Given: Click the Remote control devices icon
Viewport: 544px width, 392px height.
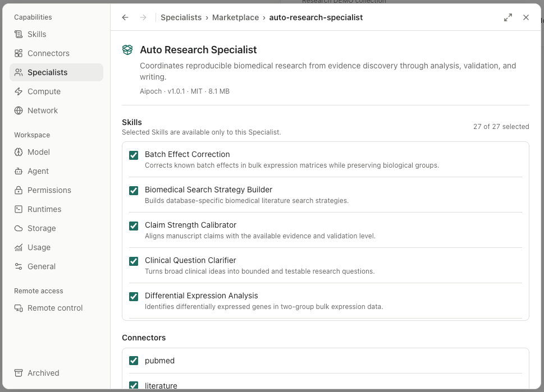Looking at the screenshot, I should pos(19,308).
